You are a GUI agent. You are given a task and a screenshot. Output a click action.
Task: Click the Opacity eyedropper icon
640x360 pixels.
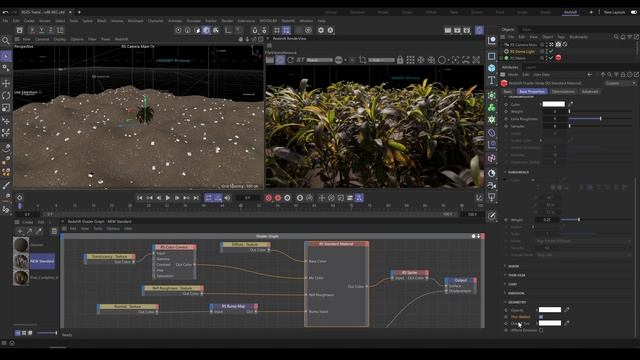point(567,310)
